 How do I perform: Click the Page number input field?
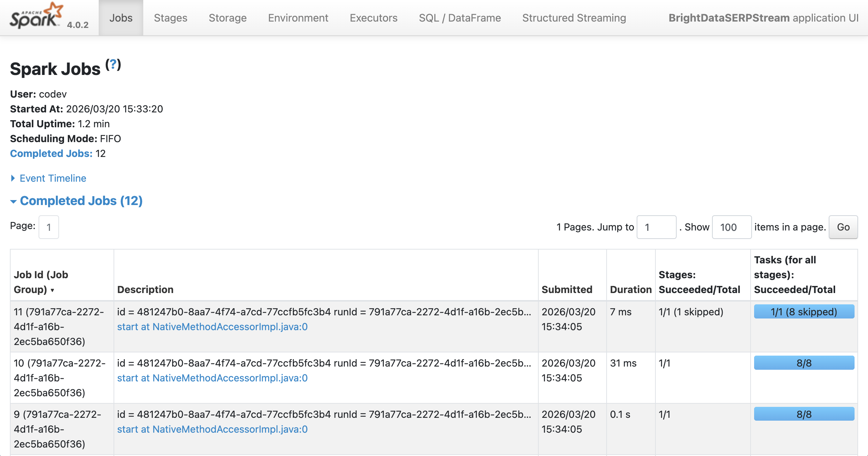48,227
